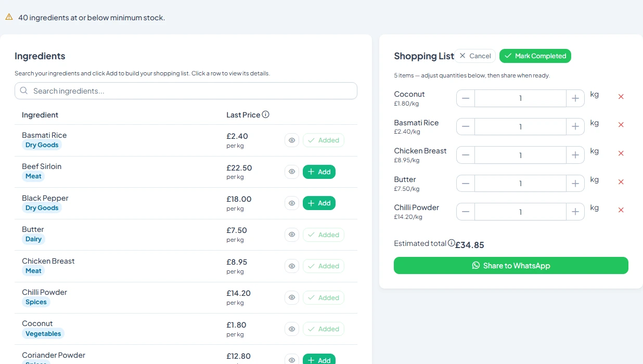Edit Coconut quantity field
This screenshot has height=364, width=643.
520,98
